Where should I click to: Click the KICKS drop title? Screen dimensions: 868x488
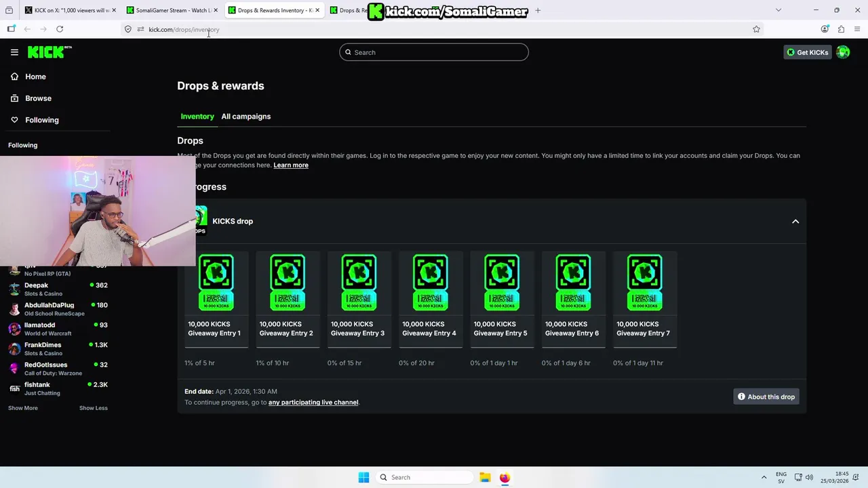coord(233,222)
